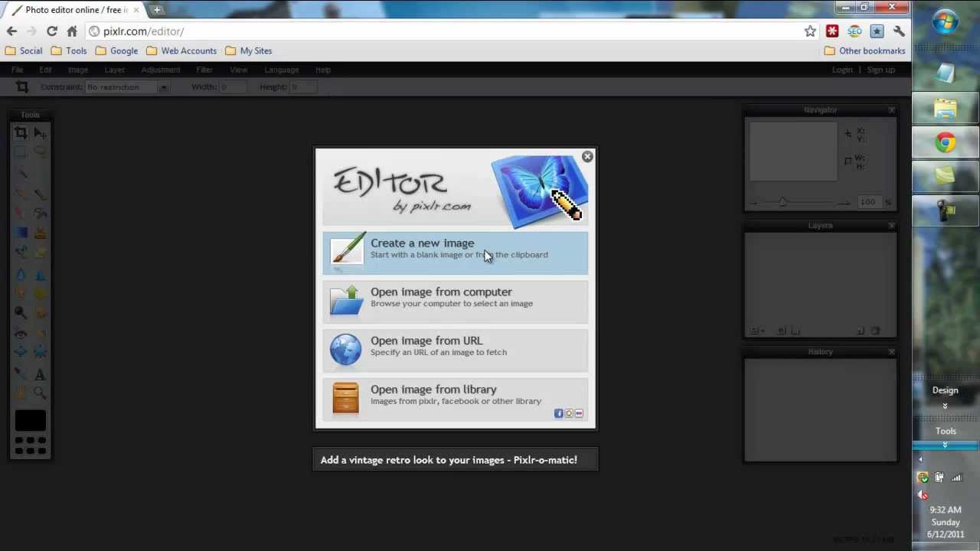Screen dimensions: 980x551
Task: Go to the browser home page
Action: coord(72,31)
